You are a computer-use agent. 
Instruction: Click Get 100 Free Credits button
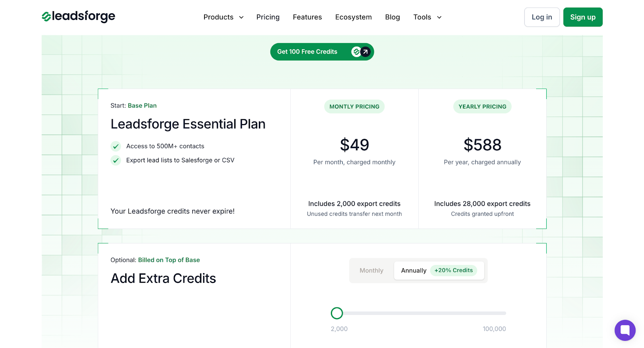[x=322, y=52]
